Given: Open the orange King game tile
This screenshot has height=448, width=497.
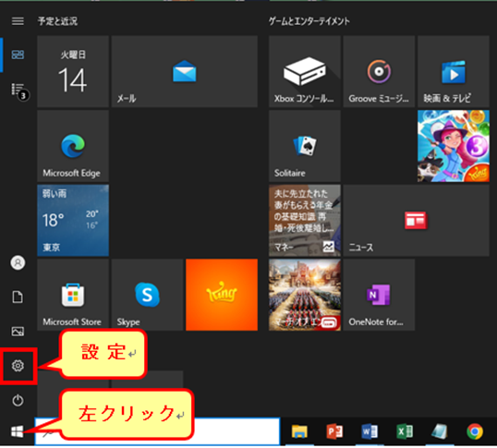Looking at the screenshot, I should pyautogui.click(x=222, y=295).
